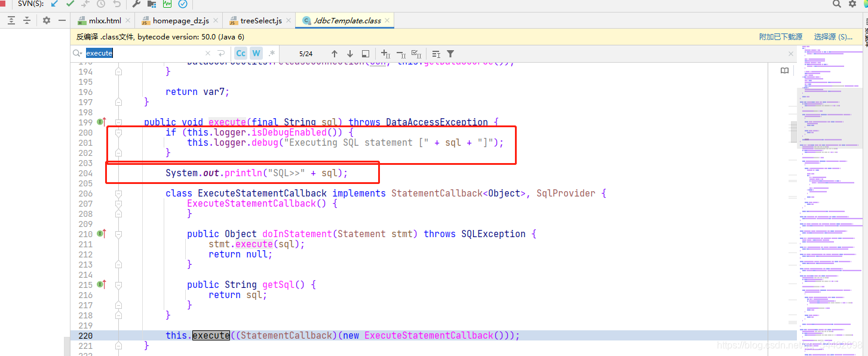Image resolution: width=868 pixels, height=356 pixels.
Task: Open Project Structure folder icon
Action: click(152, 4)
